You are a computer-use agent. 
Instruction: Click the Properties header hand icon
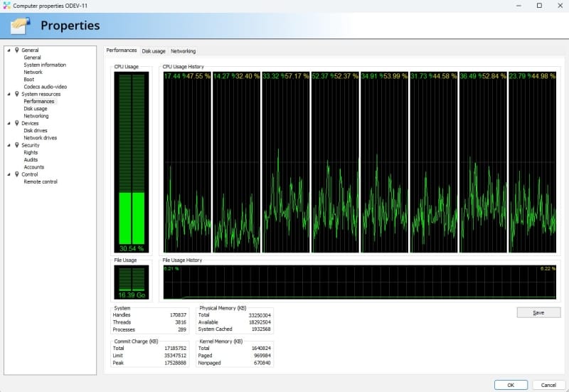coord(21,26)
